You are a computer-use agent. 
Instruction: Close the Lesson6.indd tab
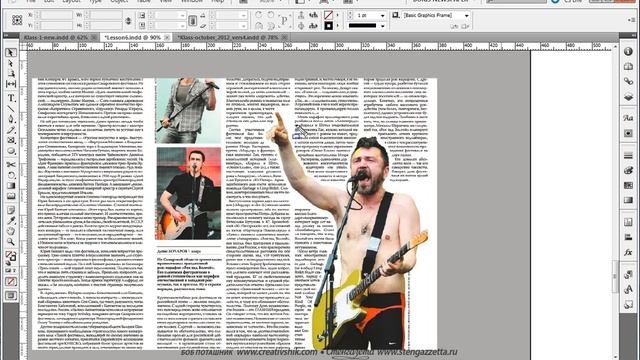click(167, 37)
